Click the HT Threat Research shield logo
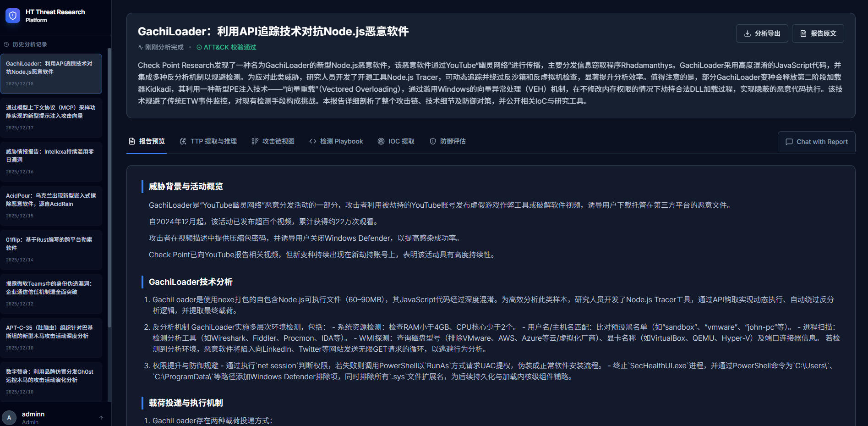 [x=12, y=16]
